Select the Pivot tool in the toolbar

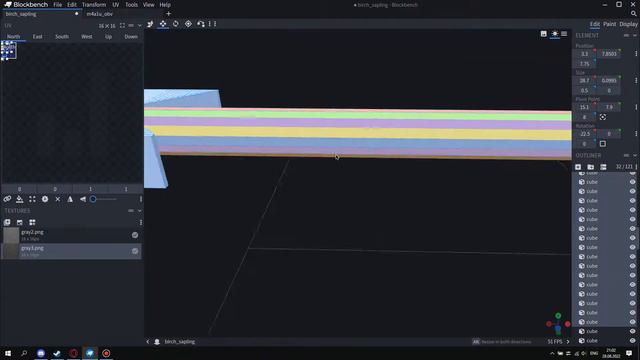(x=188, y=24)
